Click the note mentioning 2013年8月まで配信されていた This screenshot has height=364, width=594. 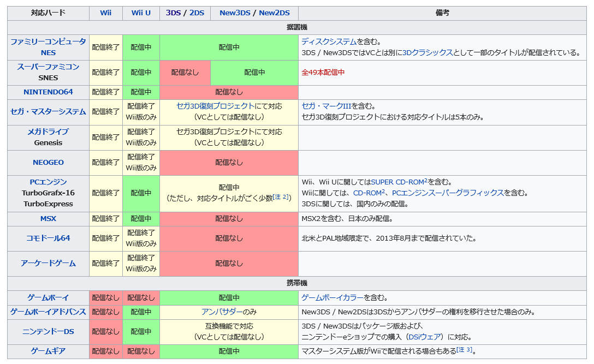pyautogui.click(x=389, y=238)
